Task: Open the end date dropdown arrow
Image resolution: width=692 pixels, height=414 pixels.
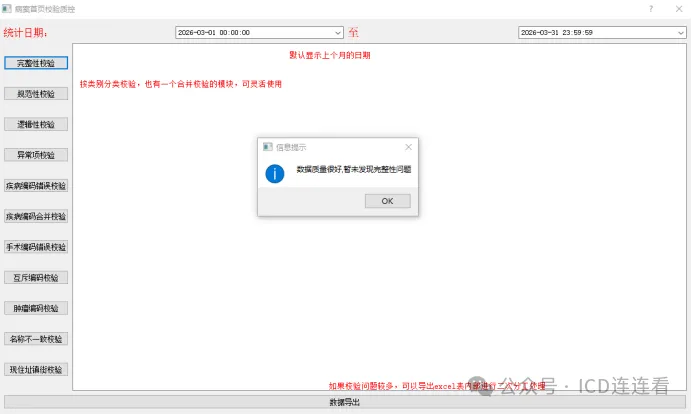Action: [681, 33]
